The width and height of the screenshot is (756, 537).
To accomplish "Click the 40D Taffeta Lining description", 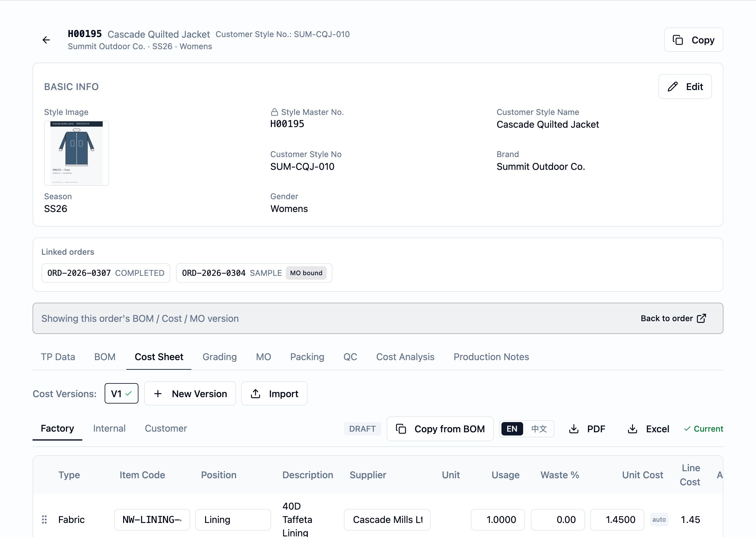I will (x=297, y=519).
